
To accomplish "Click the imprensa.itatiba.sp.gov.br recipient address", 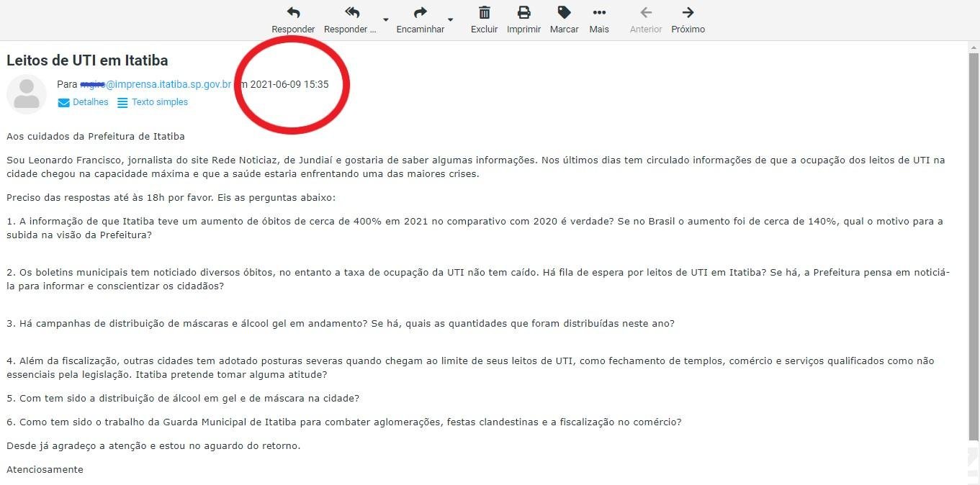I will [168, 84].
